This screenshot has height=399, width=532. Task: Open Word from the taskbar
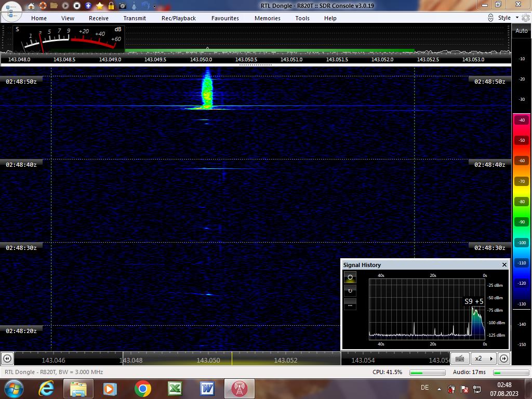207,389
